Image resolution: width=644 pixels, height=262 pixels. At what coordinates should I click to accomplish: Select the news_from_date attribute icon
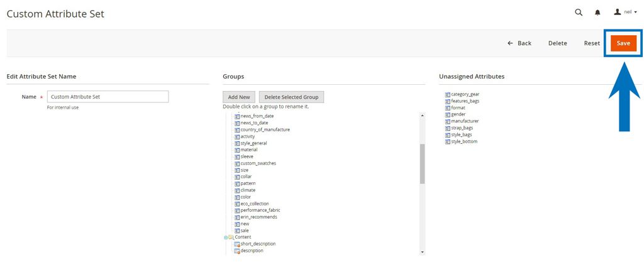237,116
